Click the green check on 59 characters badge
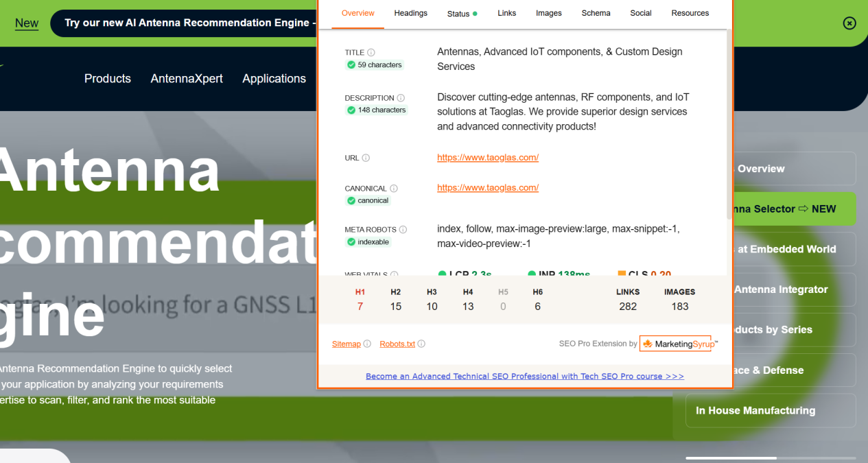Image resolution: width=868 pixels, height=463 pixels. click(x=351, y=64)
